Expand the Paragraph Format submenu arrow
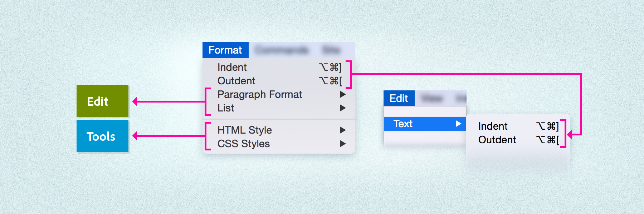 coord(343,94)
